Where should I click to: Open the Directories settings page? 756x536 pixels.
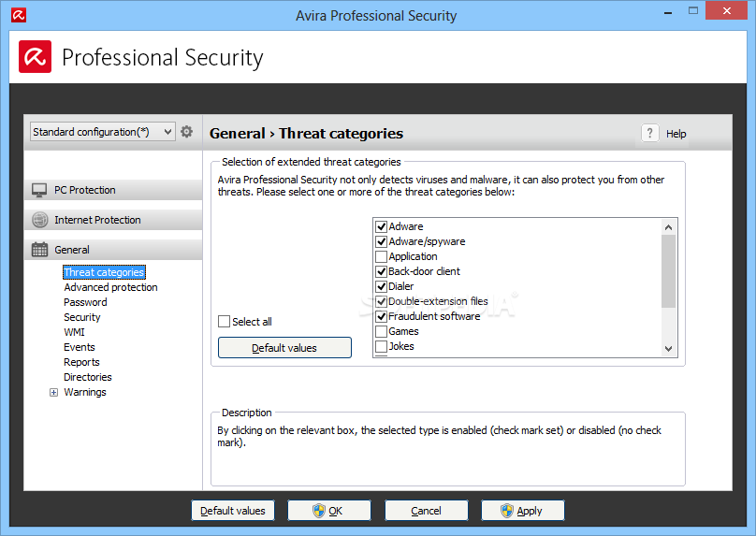click(88, 377)
